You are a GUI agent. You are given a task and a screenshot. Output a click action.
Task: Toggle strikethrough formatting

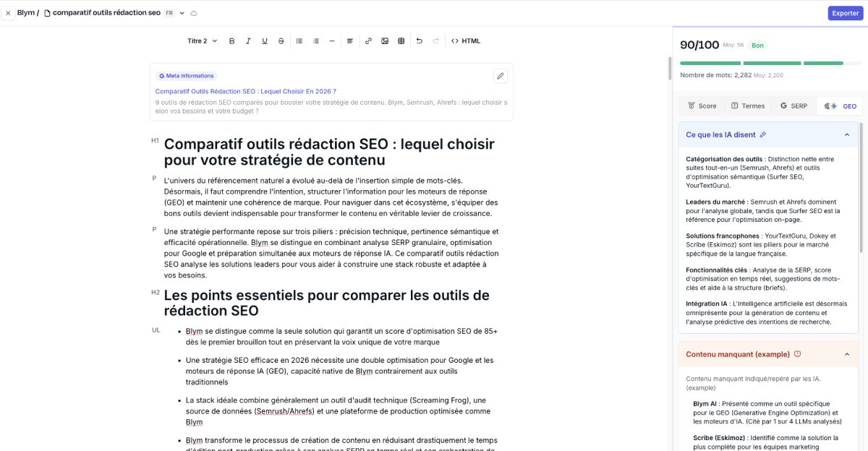click(281, 41)
